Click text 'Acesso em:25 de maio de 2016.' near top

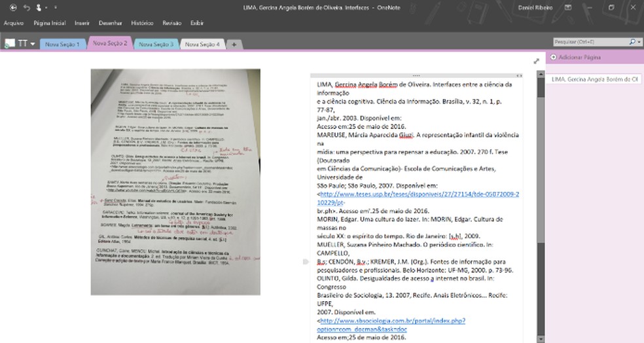(361, 126)
